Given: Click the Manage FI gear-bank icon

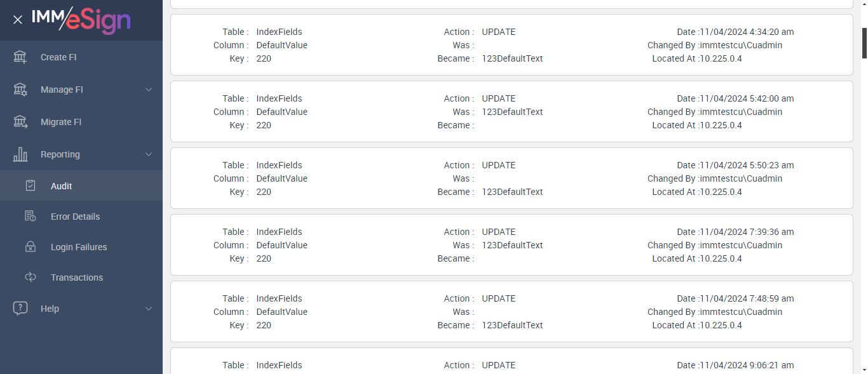Looking at the screenshot, I should tap(20, 90).
